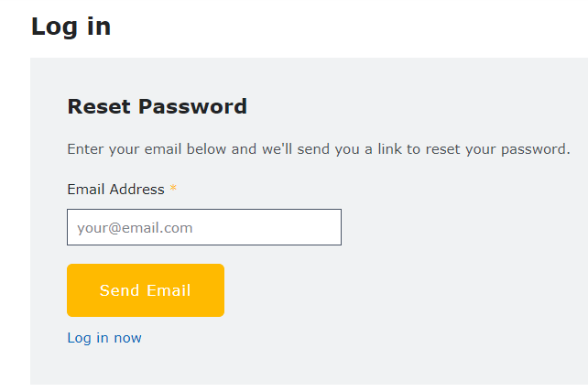Focus the your@email.com placeholder box
Screen dimensions: 588x392
pyautogui.click(x=203, y=227)
